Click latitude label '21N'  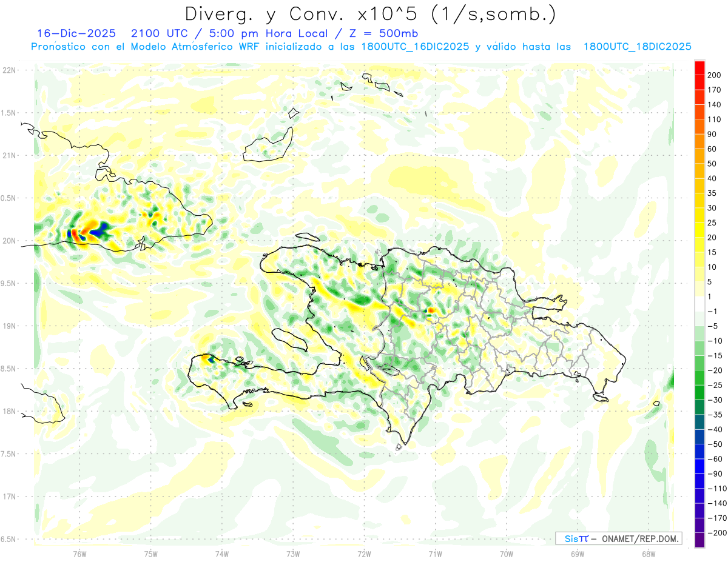pos(8,155)
